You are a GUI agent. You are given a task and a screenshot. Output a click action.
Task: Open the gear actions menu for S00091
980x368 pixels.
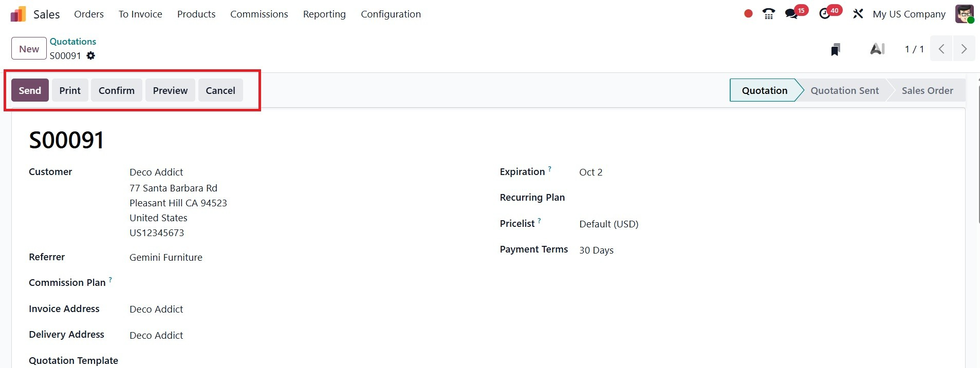pyautogui.click(x=91, y=55)
